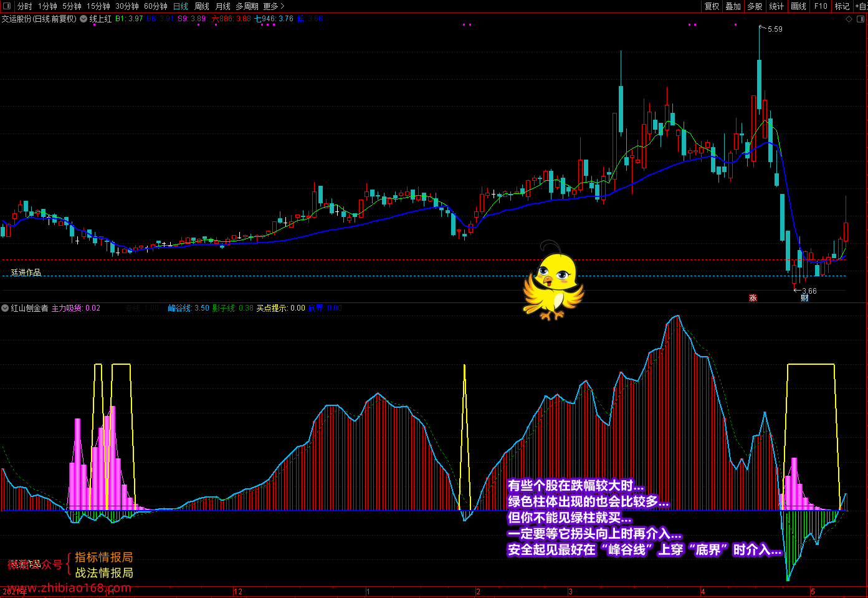The height and width of the screenshot is (598, 868).
Task: Click the 七946: 3.76 value
Action: pos(274,19)
